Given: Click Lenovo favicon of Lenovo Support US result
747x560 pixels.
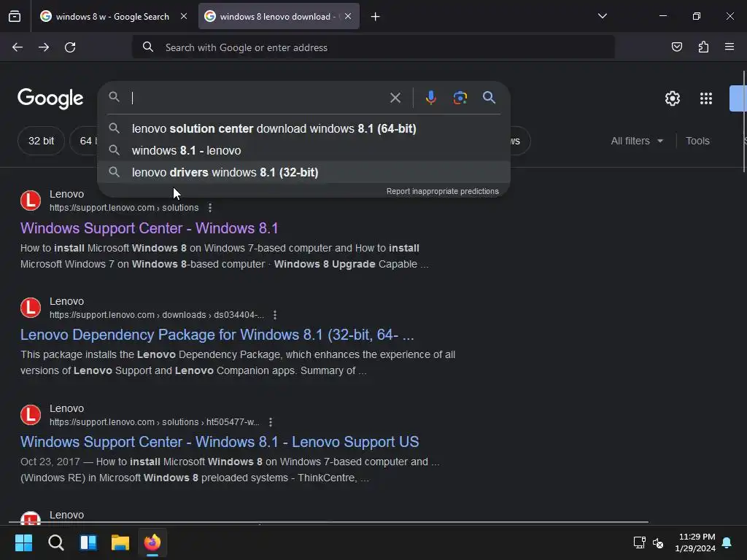Looking at the screenshot, I should [x=31, y=415].
